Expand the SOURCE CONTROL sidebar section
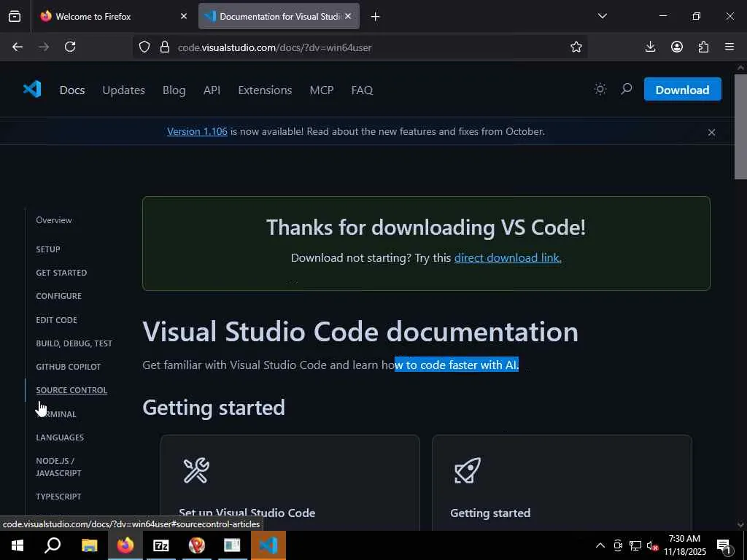The height and width of the screenshot is (560, 747). click(71, 390)
